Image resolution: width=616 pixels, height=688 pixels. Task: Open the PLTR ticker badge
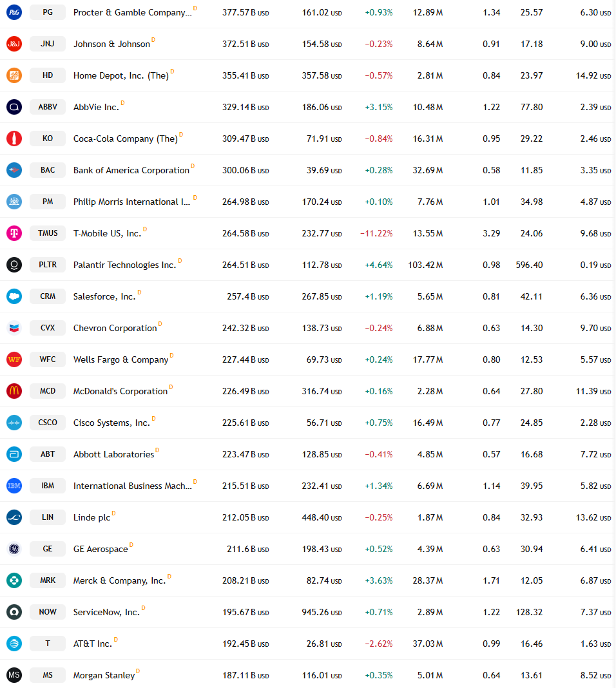click(x=48, y=265)
